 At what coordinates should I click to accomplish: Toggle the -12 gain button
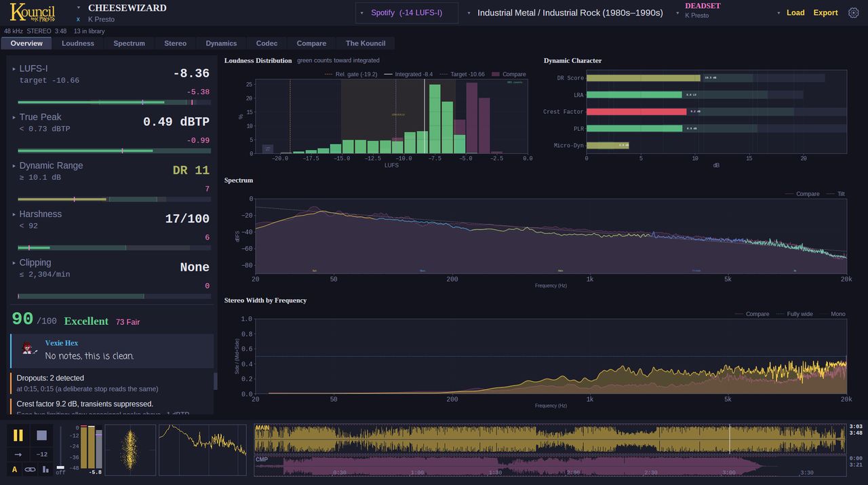[x=42, y=454]
